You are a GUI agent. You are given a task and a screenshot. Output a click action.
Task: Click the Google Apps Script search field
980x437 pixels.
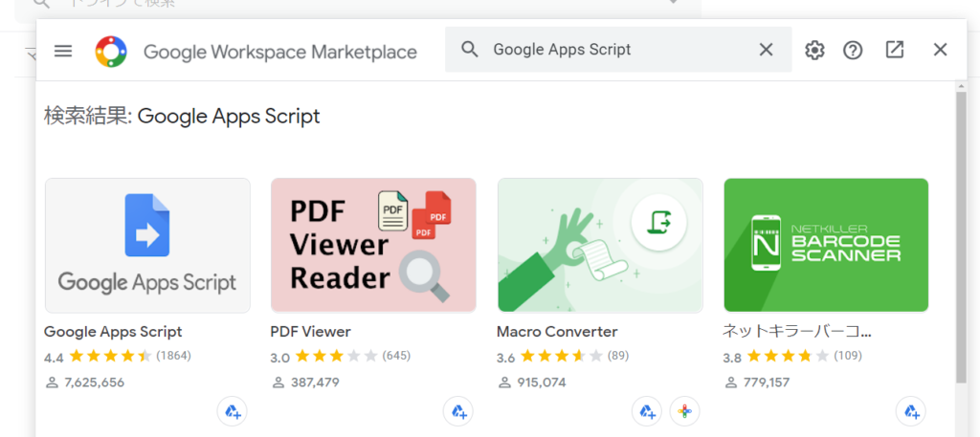(612, 50)
